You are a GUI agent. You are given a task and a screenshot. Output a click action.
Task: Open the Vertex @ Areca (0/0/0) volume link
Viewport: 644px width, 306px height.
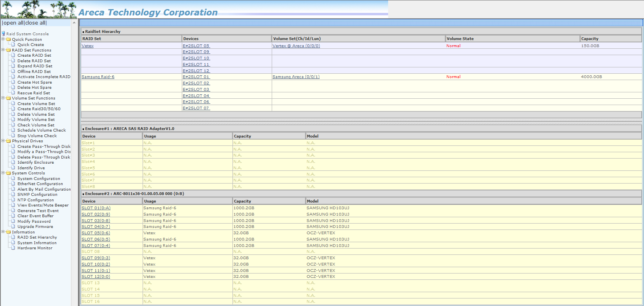296,46
